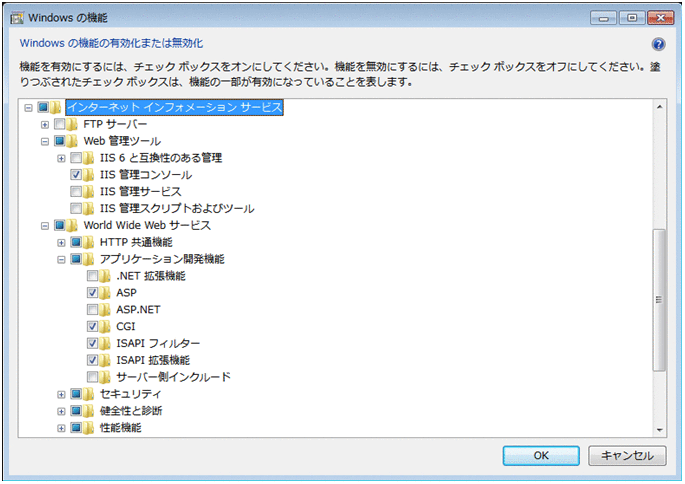The height and width of the screenshot is (484, 685).
Task: Select the インターネット インフォメーション サービス item
Action: (x=174, y=107)
